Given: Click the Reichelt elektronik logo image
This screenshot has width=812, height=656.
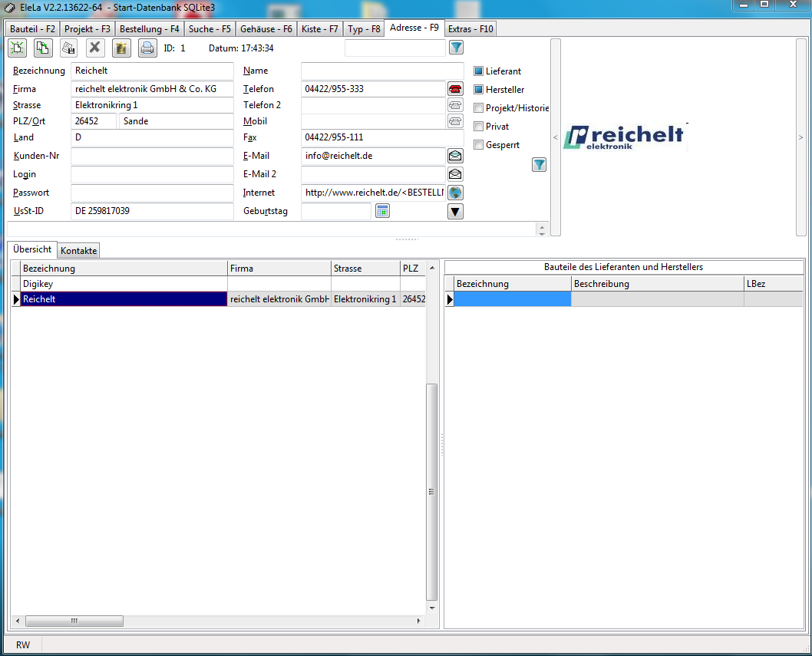Looking at the screenshot, I should 625,137.
